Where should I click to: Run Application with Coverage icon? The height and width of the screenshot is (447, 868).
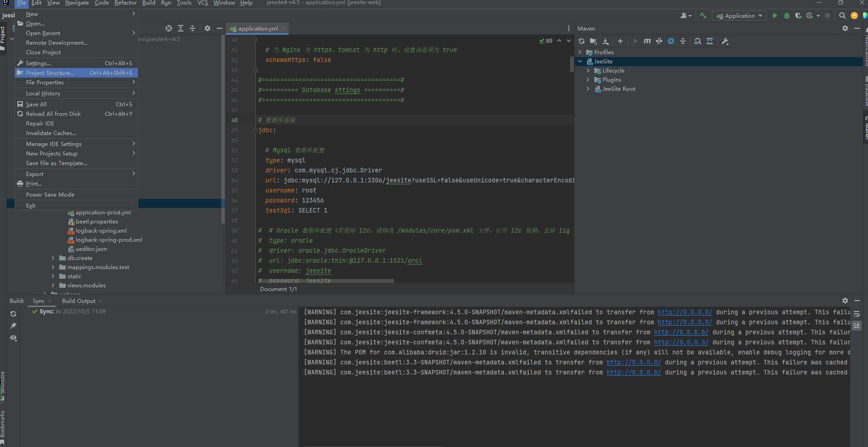pyautogui.click(x=798, y=16)
